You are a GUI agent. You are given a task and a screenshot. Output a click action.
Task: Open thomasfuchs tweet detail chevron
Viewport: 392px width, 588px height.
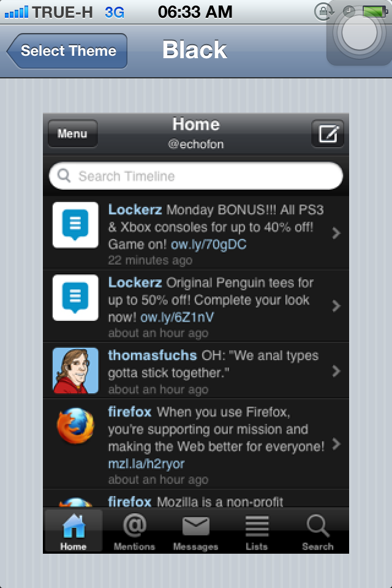coord(336,371)
